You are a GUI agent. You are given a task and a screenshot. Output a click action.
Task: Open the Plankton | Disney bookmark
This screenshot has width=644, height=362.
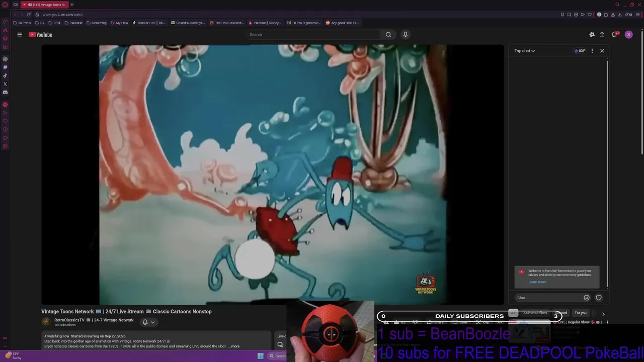point(265,23)
